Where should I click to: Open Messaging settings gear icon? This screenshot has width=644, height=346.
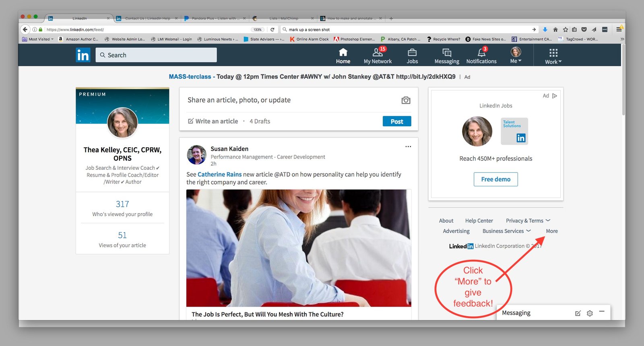click(590, 313)
